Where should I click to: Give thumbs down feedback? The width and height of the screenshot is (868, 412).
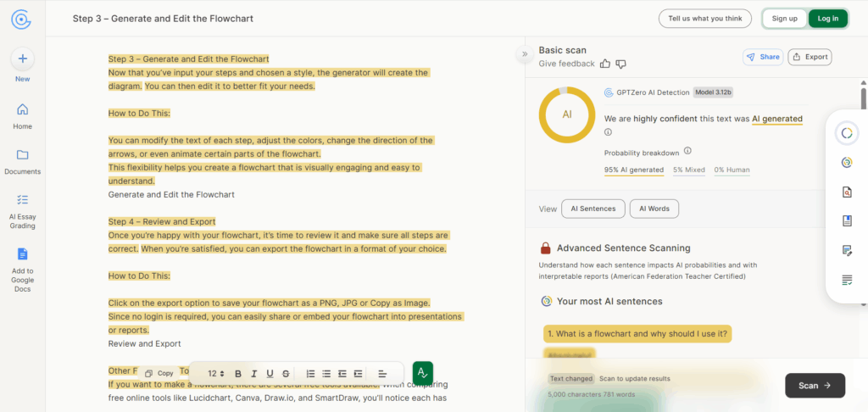pyautogui.click(x=620, y=64)
